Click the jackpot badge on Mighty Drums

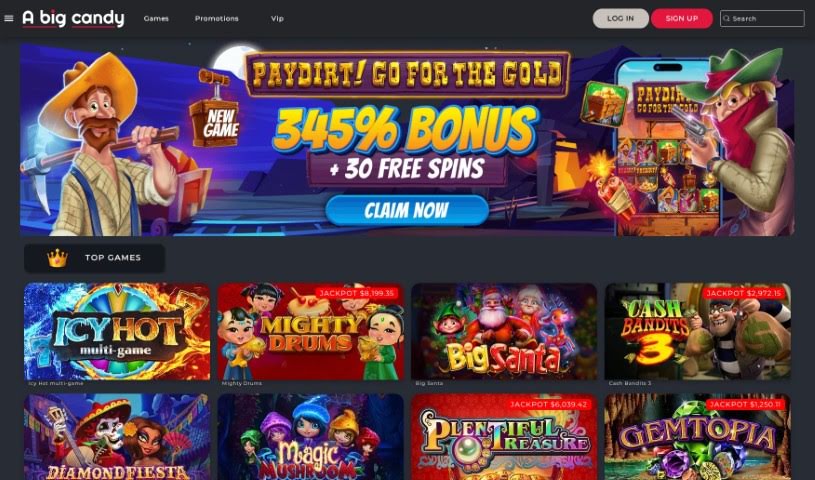(357, 293)
